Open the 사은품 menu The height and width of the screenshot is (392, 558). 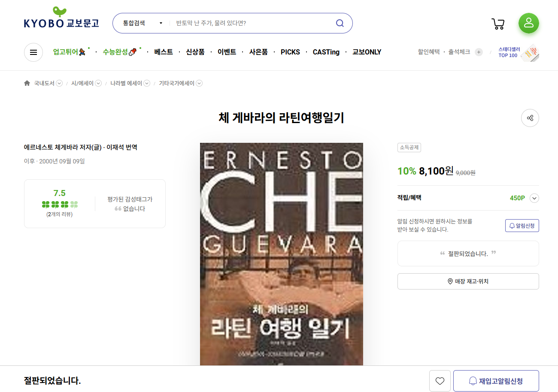[x=258, y=52]
